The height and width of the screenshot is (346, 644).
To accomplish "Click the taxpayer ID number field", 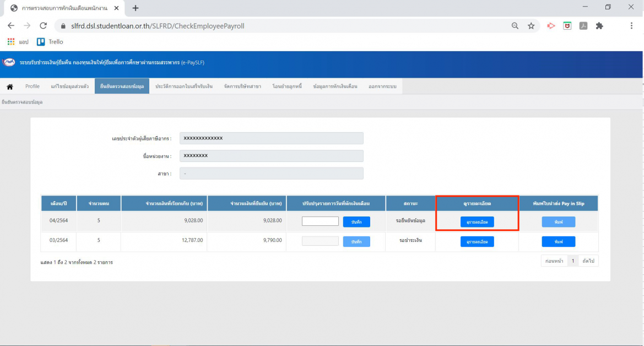I will (272, 138).
